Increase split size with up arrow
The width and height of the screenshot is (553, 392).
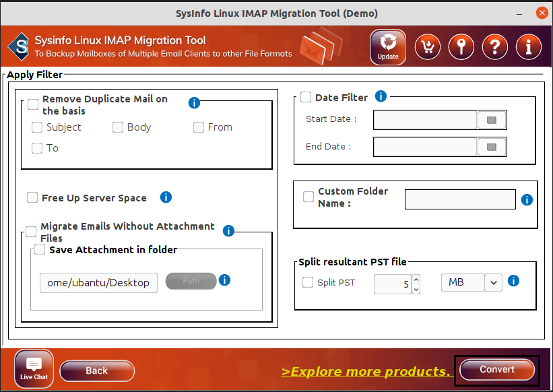coord(416,280)
